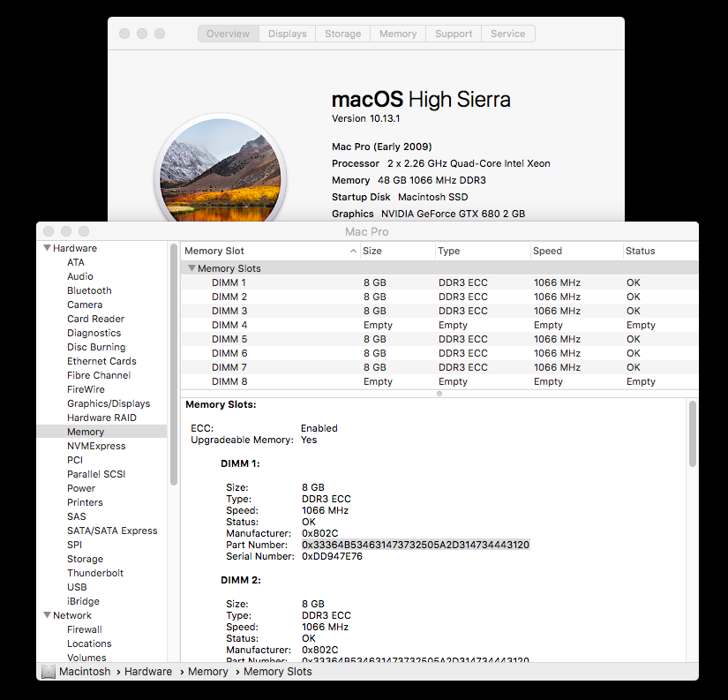Select Camera in the sidebar

click(x=85, y=305)
